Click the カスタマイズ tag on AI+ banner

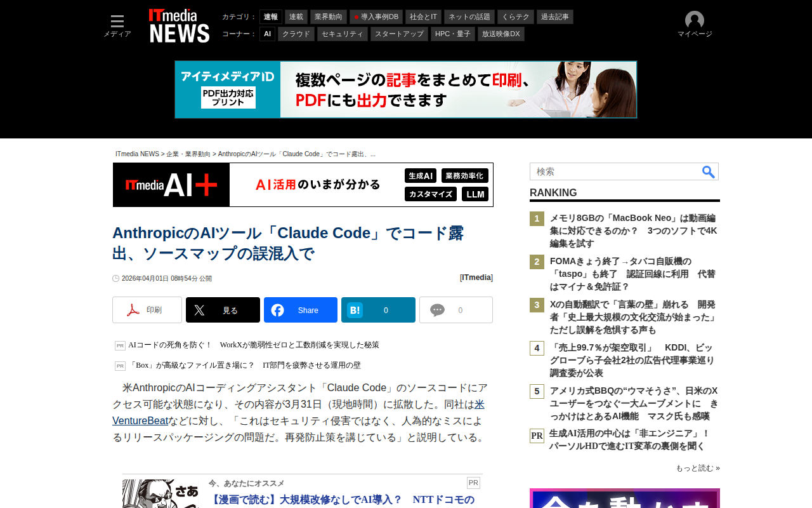(431, 194)
